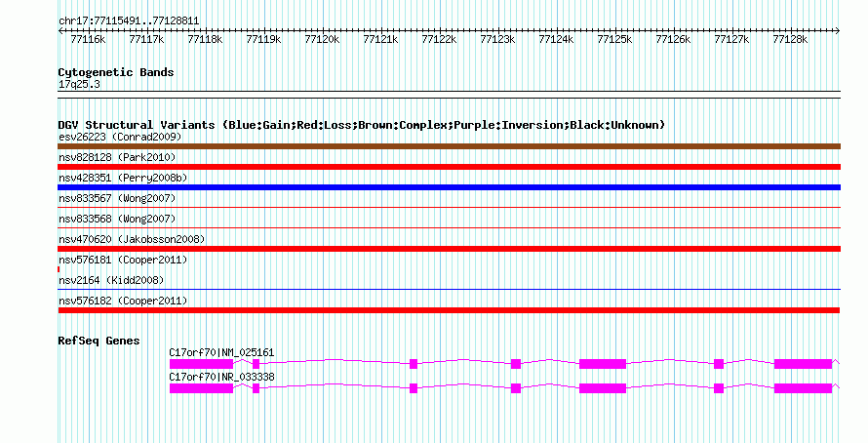Open the nsv576181 (Cooper2011) variant label

point(123,260)
